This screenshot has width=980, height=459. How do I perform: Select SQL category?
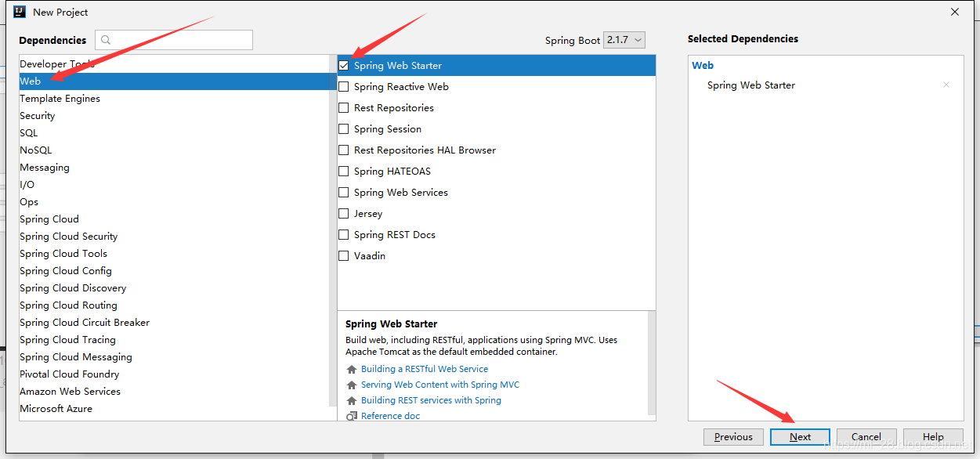[175, 133]
